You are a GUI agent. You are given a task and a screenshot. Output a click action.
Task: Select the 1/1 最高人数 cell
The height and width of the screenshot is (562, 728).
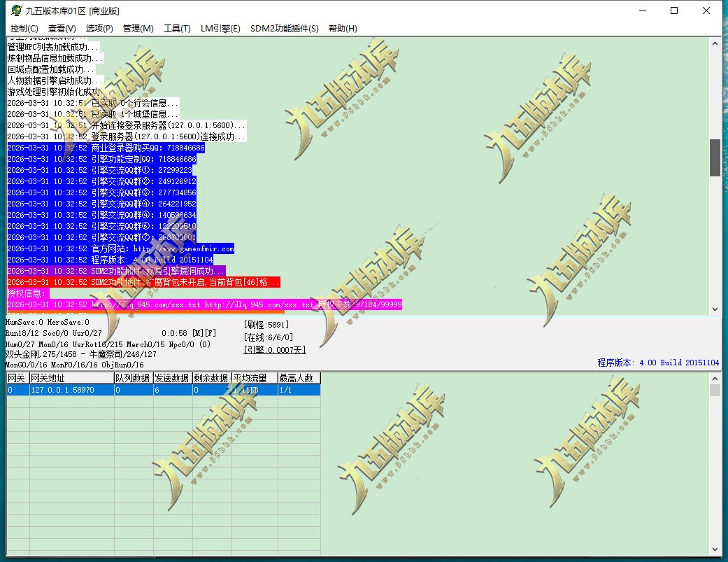tap(299, 390)
